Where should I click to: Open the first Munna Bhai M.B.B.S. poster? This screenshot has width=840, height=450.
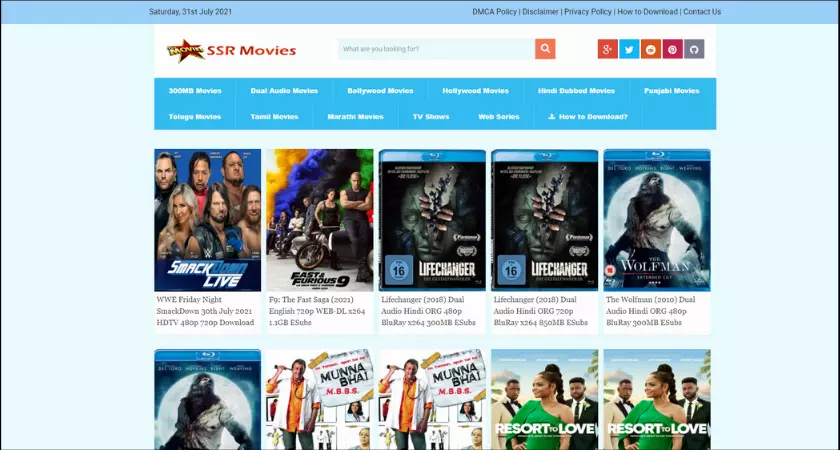coord(320,400)
